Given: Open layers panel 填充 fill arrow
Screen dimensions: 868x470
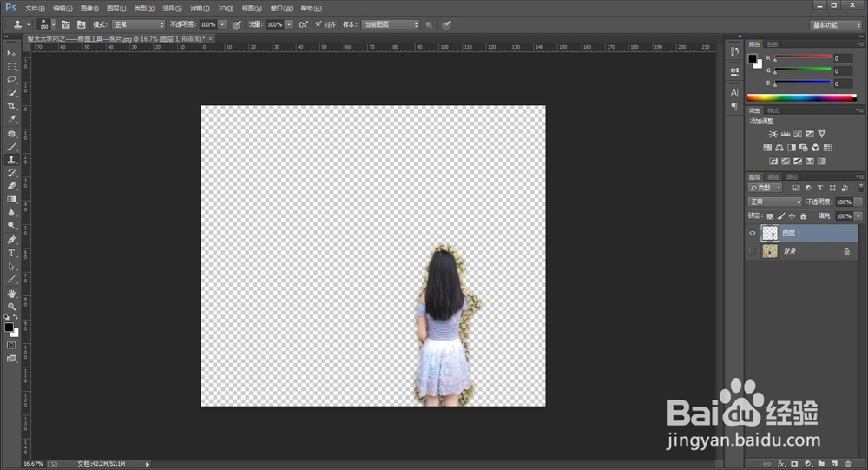Looking at the screenshot, I should [x=858, y=216].
